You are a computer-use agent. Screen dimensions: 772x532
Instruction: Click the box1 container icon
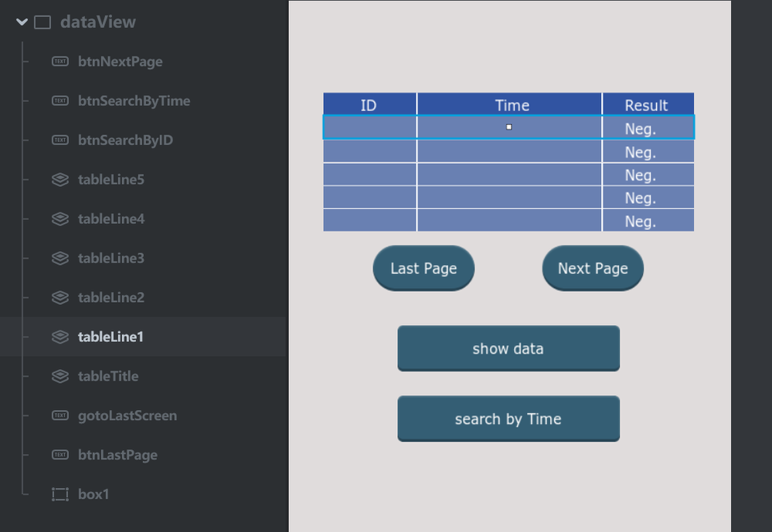tap(60, 494)
